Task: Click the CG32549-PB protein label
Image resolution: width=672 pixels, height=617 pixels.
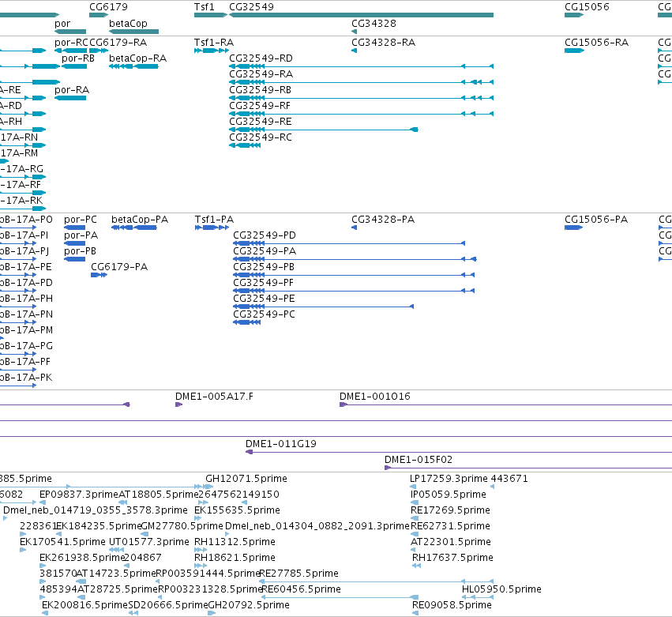Action: coord(264,267)
